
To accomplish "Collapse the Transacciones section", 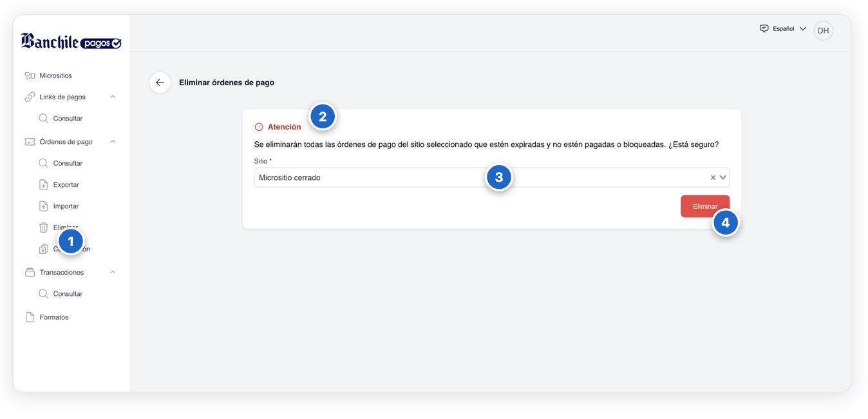I will click(113, 273).
